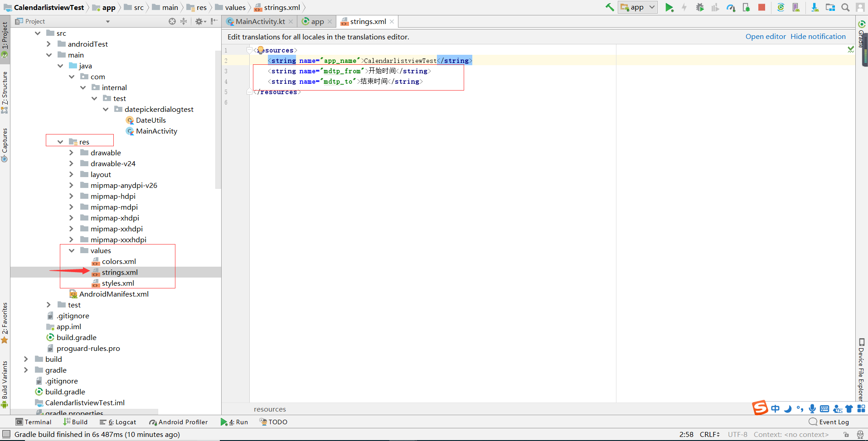
Task: Expand the gradle folder
Action: click(x=26, y=370)
